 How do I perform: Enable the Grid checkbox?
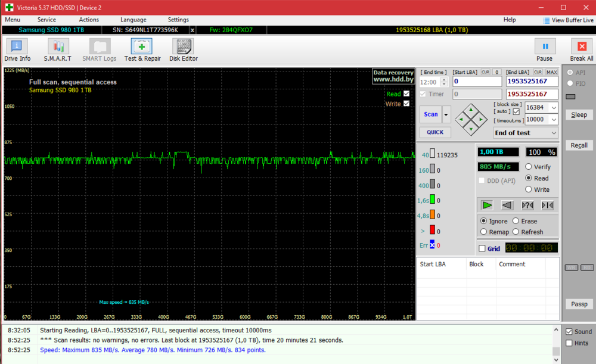pyautogui.click(x=482, y=248)
